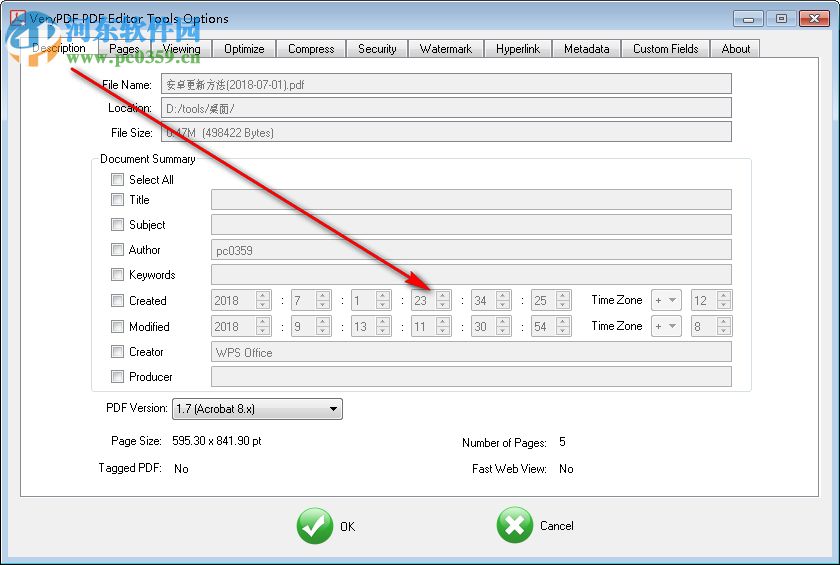The height and width of the screenshot is (565, 840).
Task: Toggle the Producer checkbox
Action: coord(117,376)
